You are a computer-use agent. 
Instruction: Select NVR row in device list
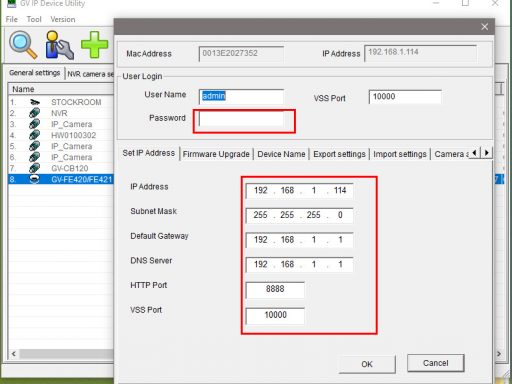coord(61,113)
